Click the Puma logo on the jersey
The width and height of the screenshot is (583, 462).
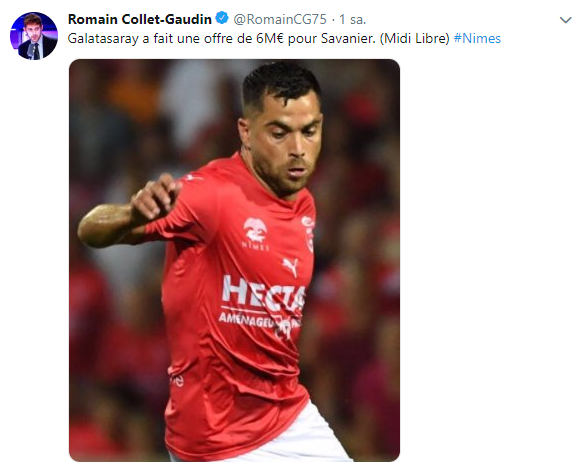coord(290,266)
